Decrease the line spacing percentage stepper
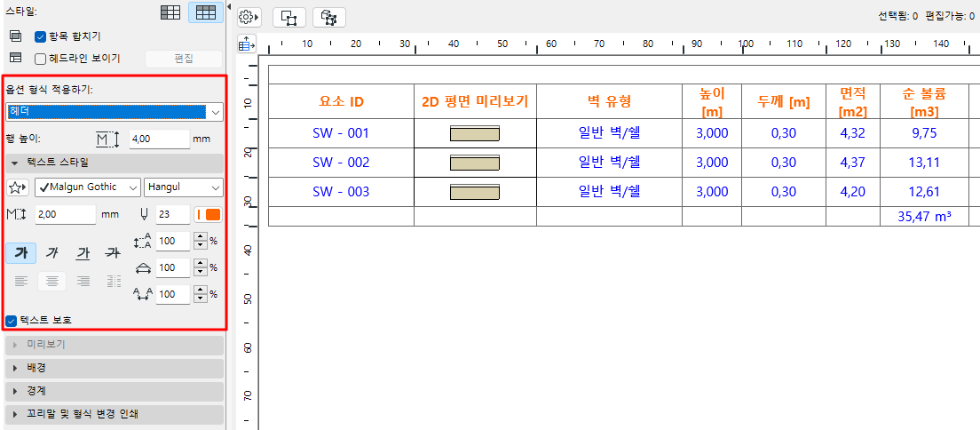Viewport: 980px width, 430px height. [201, 245]
